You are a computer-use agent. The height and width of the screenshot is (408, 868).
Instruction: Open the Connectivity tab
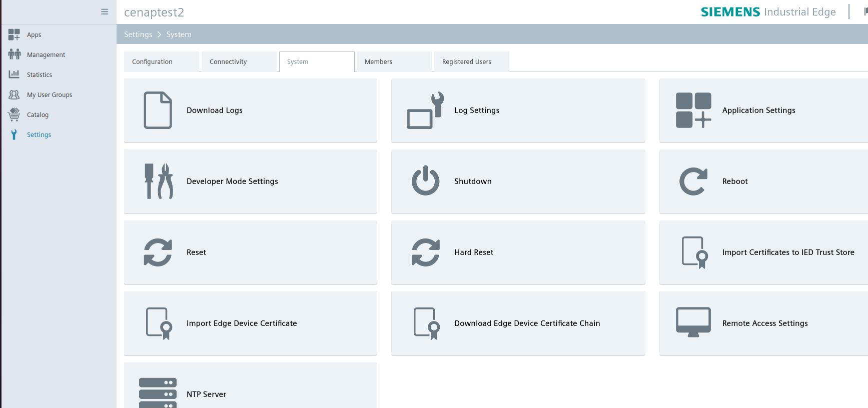click(239, 62)
